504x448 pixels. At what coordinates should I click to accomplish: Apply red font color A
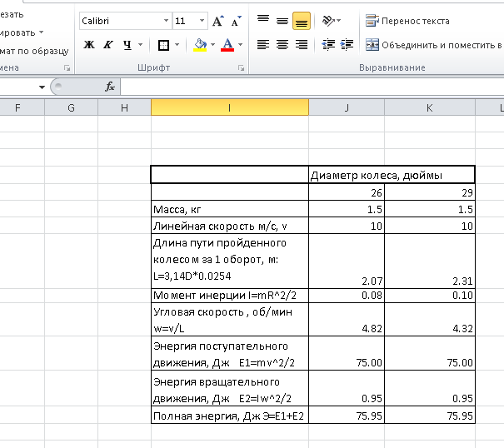[x=227, y=45]
